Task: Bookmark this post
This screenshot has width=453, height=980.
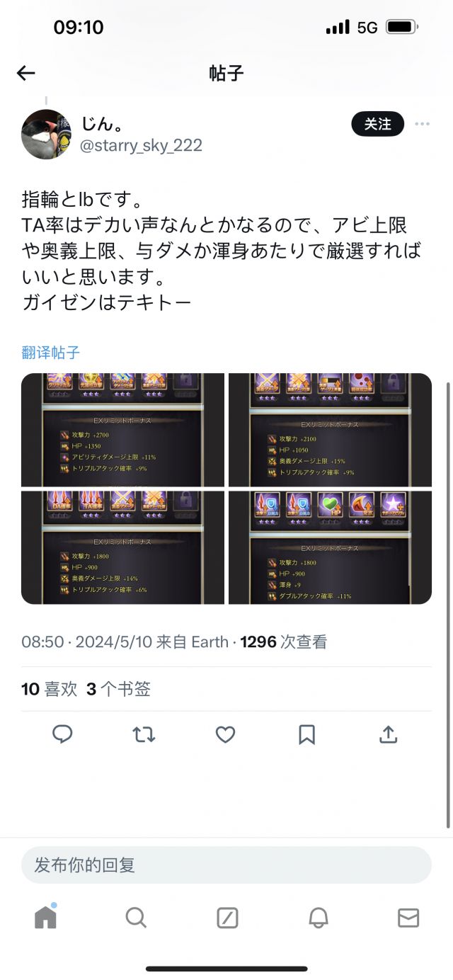Action: 306,735
